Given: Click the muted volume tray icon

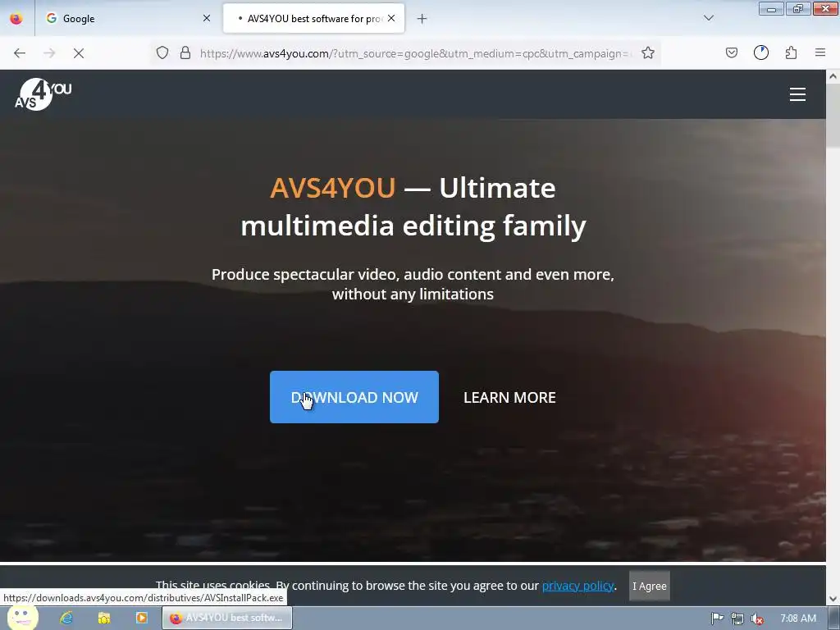Looking at the screenshot, I should coord(757,619).
